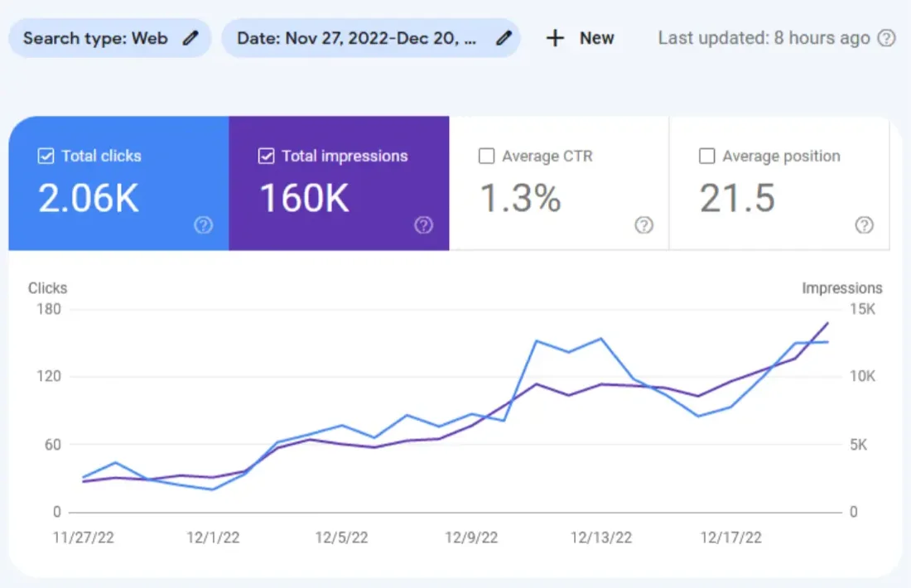Screen dimensions: 911x588
Task: Click the 60 clicks axis value
Action: pos(53,445)
